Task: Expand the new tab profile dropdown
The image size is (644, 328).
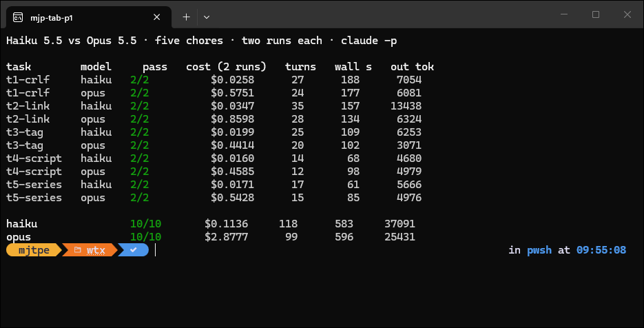Action: coord(207,17)
